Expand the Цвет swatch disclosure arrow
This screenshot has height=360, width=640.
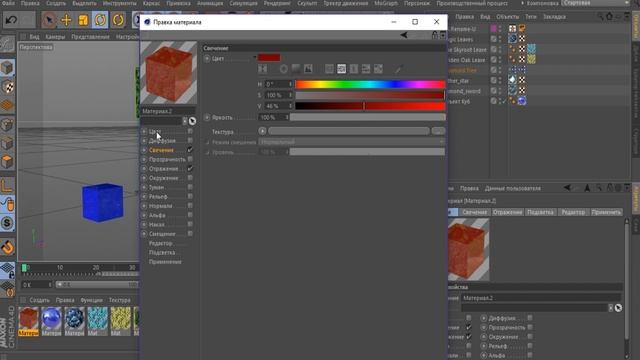click(255, 58)
